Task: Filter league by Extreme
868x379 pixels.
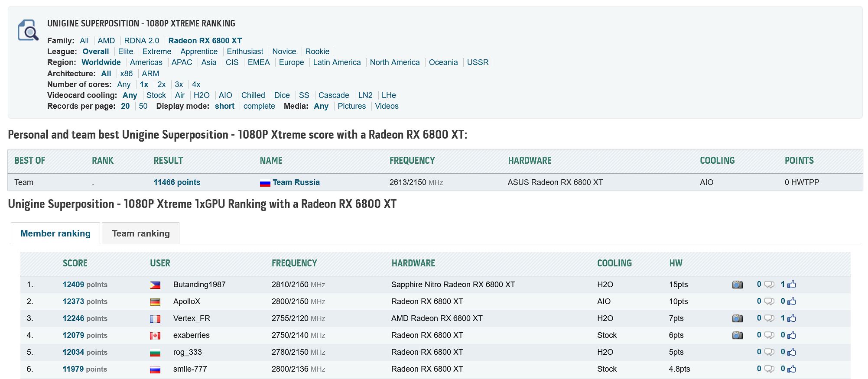Action: (157, 52)
